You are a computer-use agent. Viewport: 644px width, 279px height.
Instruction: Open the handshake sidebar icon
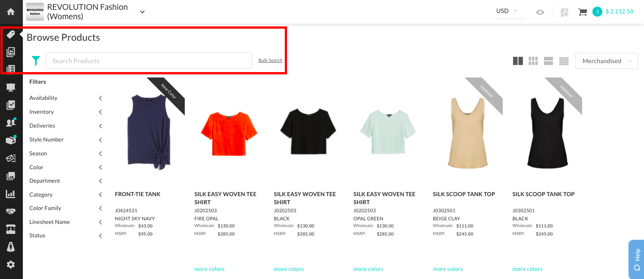pyautogui.click(x=11, y=211)
